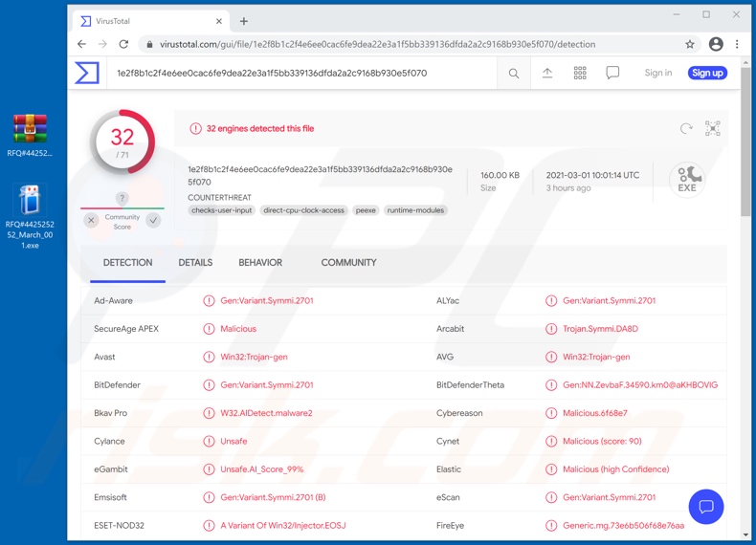Switch to the BEHAVIOR tab
The image size is (756, 545).
(x=260, y=263)
